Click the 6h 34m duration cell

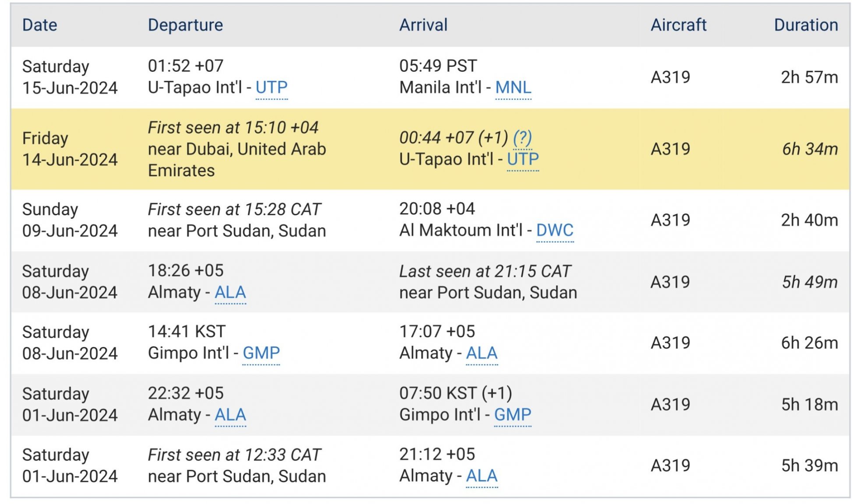pyautogui.click(x=810, y=149)
